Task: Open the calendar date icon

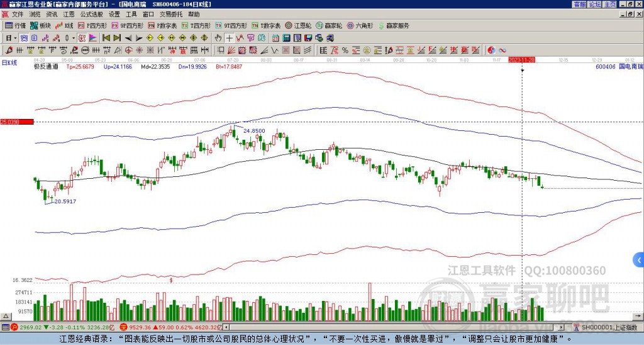Action: point(275,38)
